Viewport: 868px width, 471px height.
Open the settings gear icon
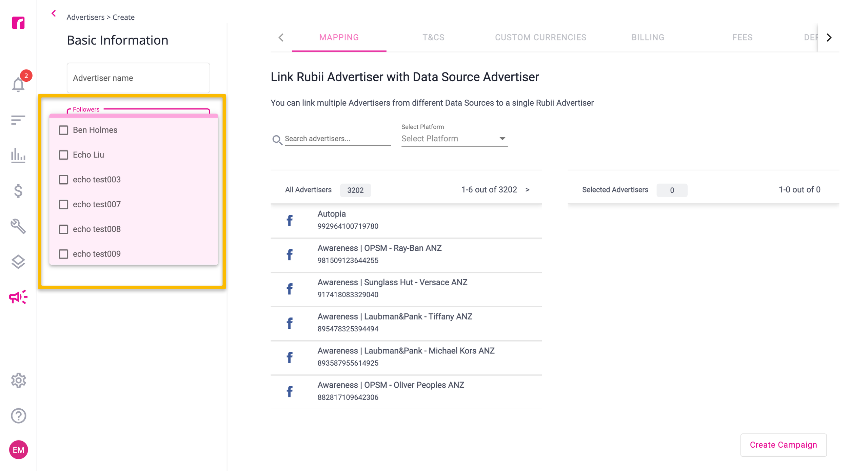click(x=18, y=381)
